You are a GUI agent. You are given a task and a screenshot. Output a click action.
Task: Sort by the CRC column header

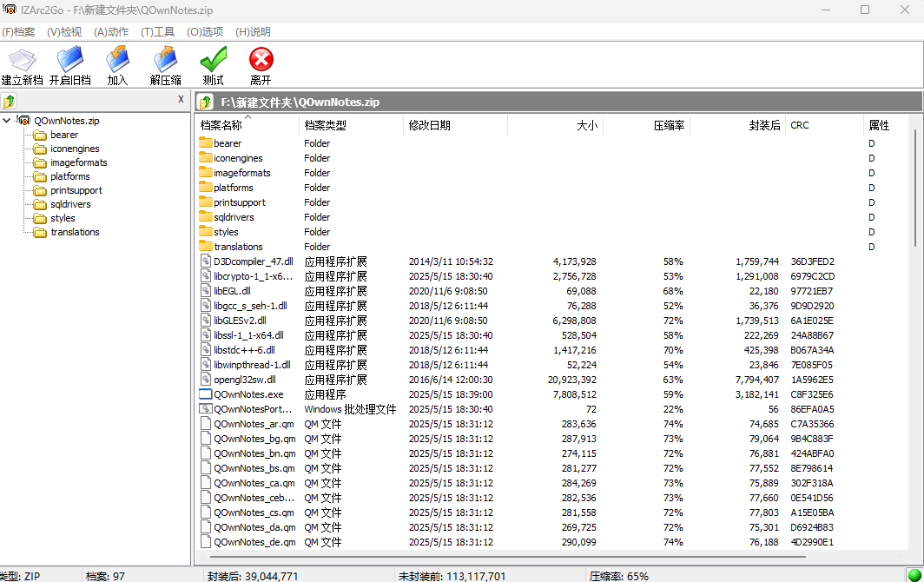[x=824, y=125]
